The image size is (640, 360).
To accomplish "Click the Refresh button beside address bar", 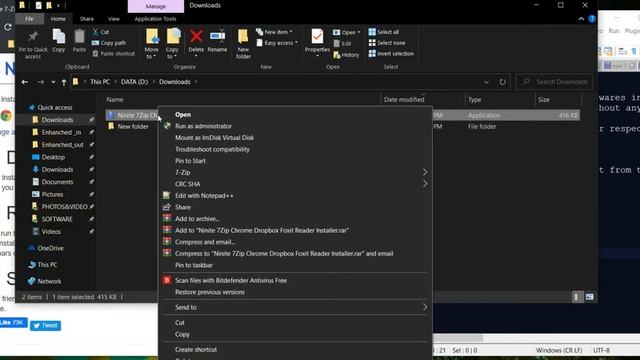I will coord(502,82).
